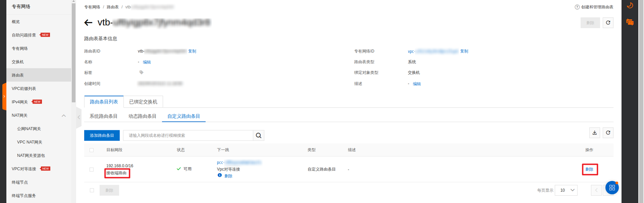Tick the checkbox for 192.168.0.0/16 route
Viewport: 644px width, 203px height.
click(92, 170)
